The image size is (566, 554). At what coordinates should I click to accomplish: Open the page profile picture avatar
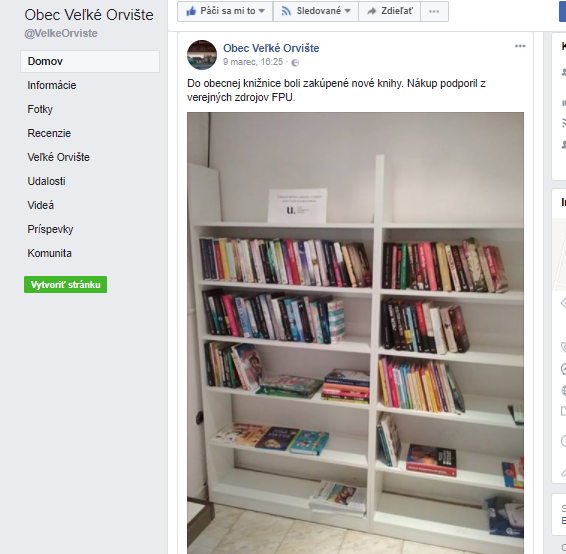(202, 55)
